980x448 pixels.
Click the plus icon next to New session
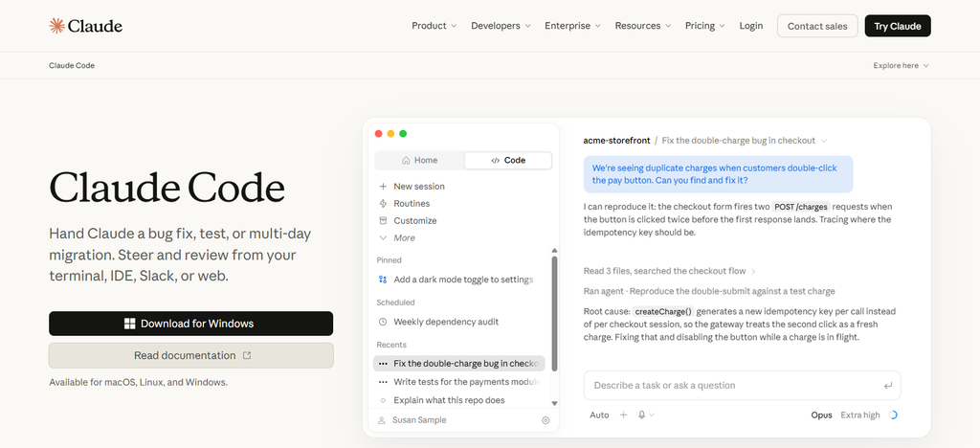click(383, 187)
